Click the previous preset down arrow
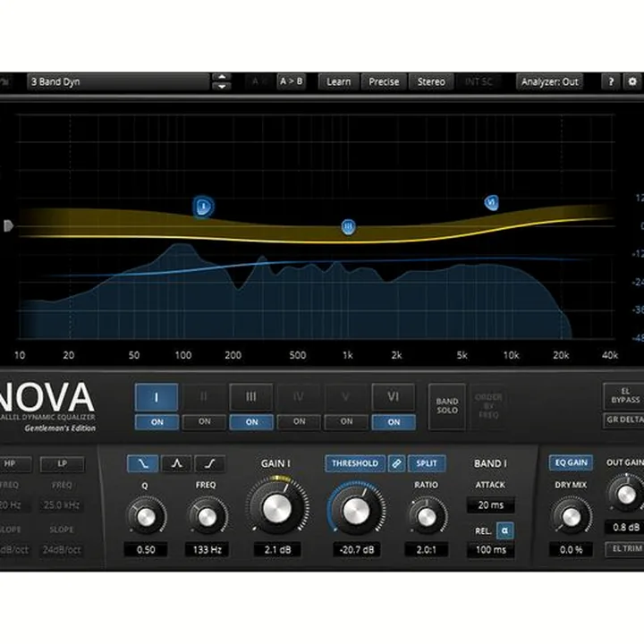Screen dimensions: 644x644 (222, 86)
